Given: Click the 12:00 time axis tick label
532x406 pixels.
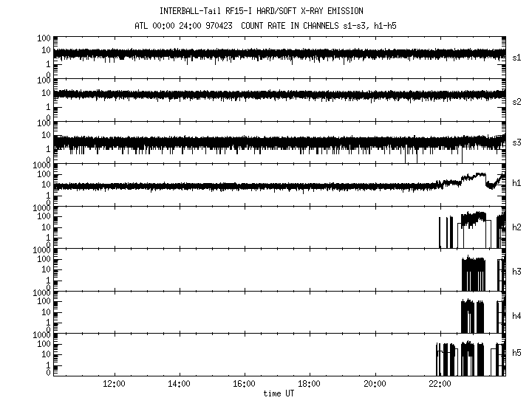Looking at the screenshot, I should 114,385.
